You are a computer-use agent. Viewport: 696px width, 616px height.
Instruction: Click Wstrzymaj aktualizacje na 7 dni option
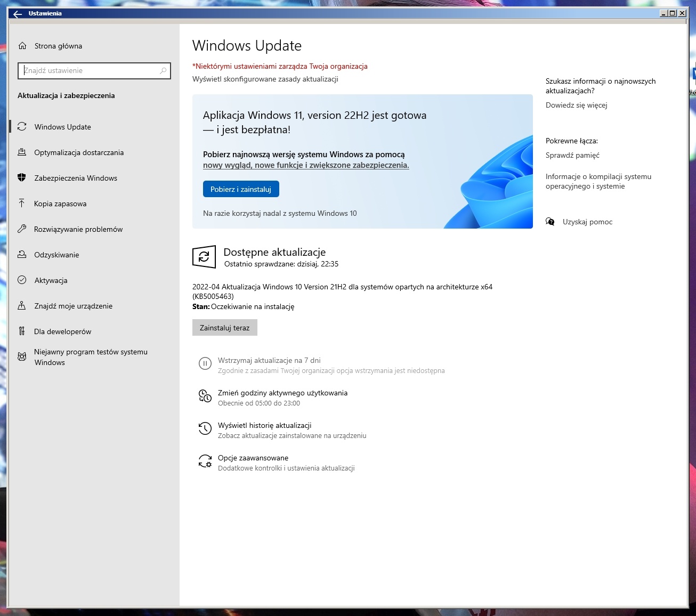269,360
